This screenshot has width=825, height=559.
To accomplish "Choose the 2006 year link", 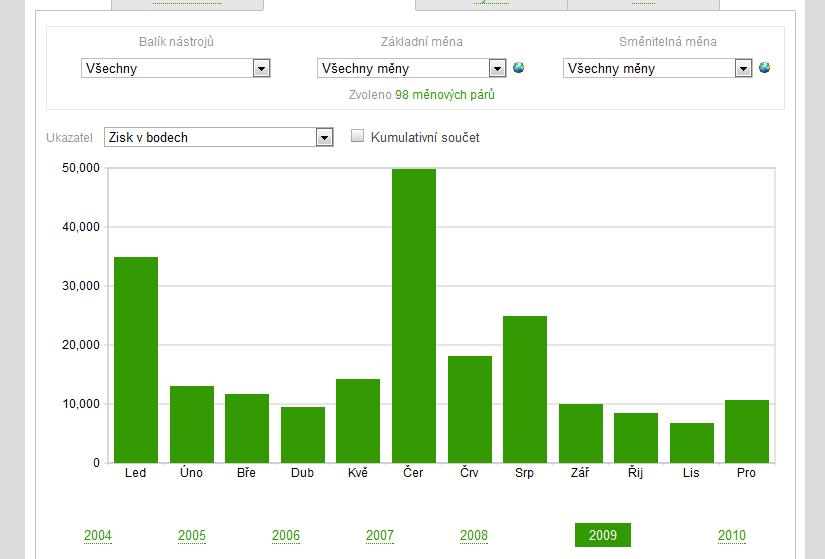I will tap(286, 535).
